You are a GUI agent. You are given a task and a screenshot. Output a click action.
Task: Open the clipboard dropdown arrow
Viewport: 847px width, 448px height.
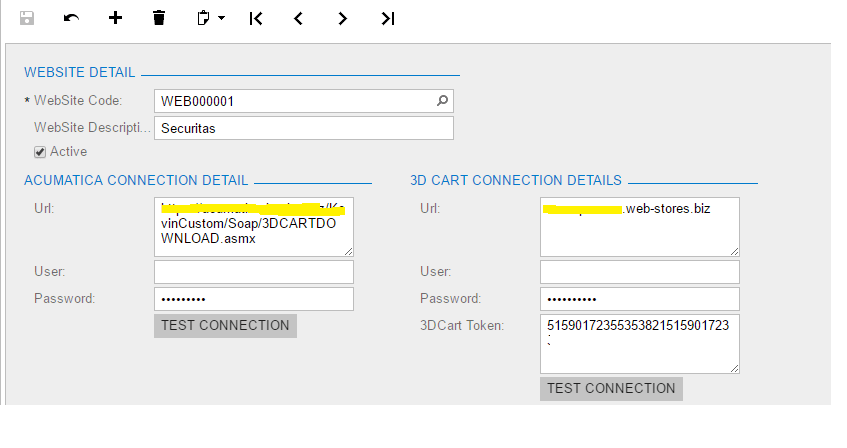point(221,18)
